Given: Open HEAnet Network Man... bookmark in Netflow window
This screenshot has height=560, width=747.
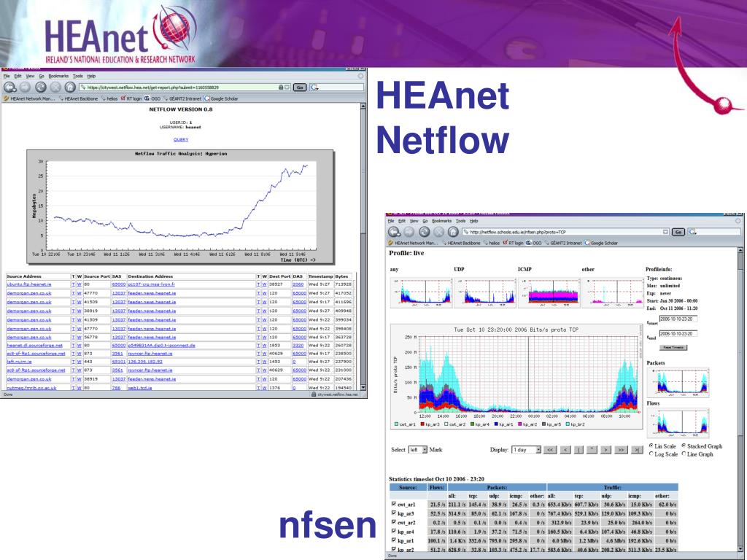Looking at the screenshot, I should coord(29,98).
